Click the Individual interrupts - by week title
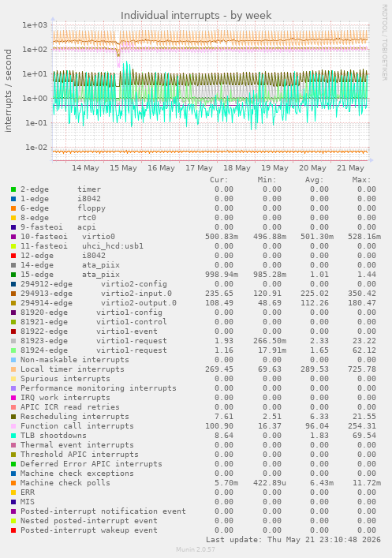The image size is (392, 558). click(x=196, y=15)
